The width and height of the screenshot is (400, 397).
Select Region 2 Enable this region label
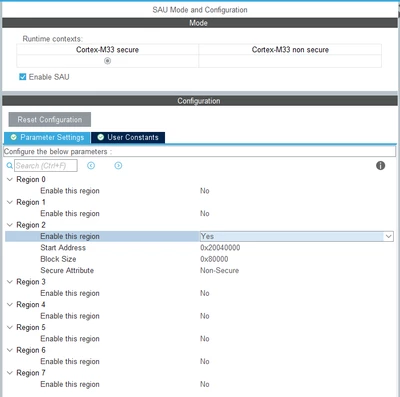pos(70,236)
